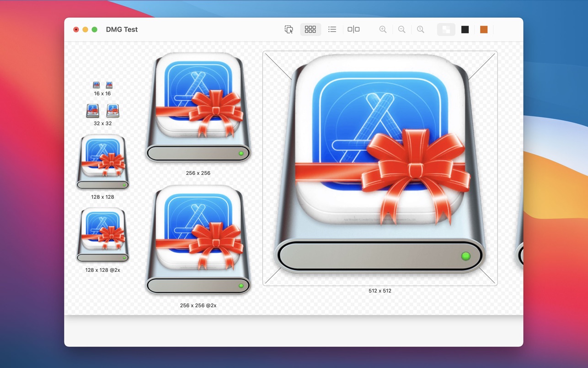Screen dimensions: 588x368
Task: Maximize the DMG Test window with green button
Action: point(94,29)
